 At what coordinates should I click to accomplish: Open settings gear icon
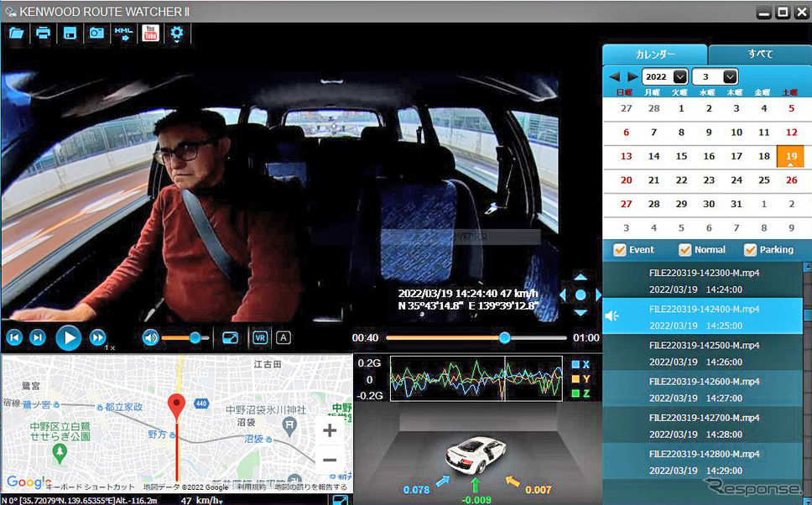[177, 34]
